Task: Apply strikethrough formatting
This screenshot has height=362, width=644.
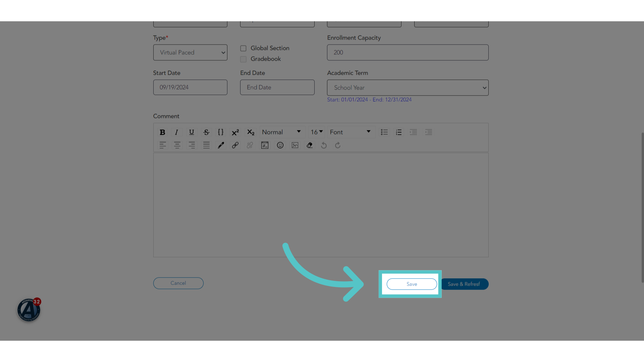Action: coord(206,132)
